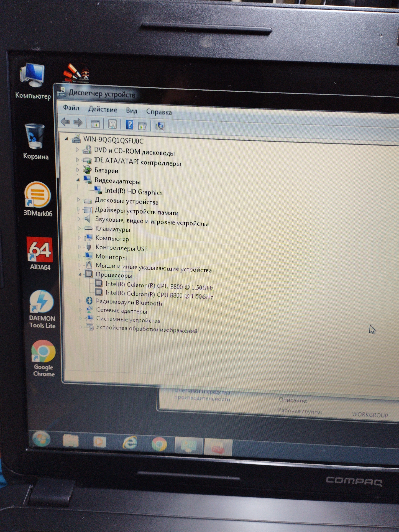Open the Файл menu
The image size is (399, 532).
(71, 108)
